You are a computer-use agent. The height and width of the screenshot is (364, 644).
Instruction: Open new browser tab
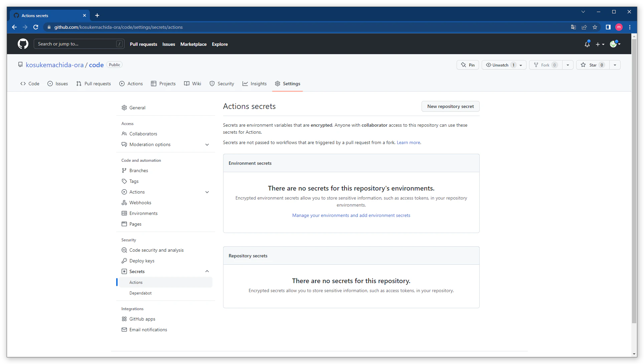(x=97, y=15)
